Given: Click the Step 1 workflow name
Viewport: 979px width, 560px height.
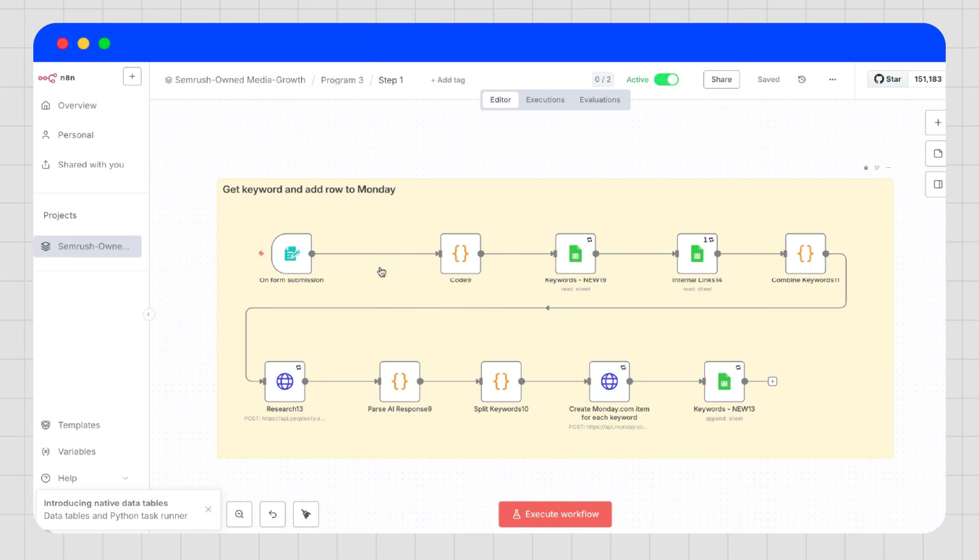Looking at the screenshot, I should [391, 80].
